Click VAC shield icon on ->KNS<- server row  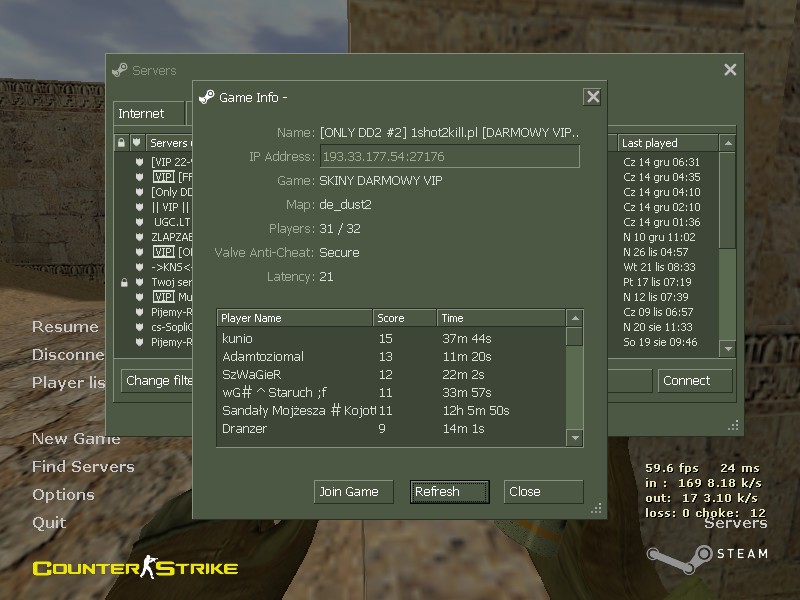coord(139,267)
